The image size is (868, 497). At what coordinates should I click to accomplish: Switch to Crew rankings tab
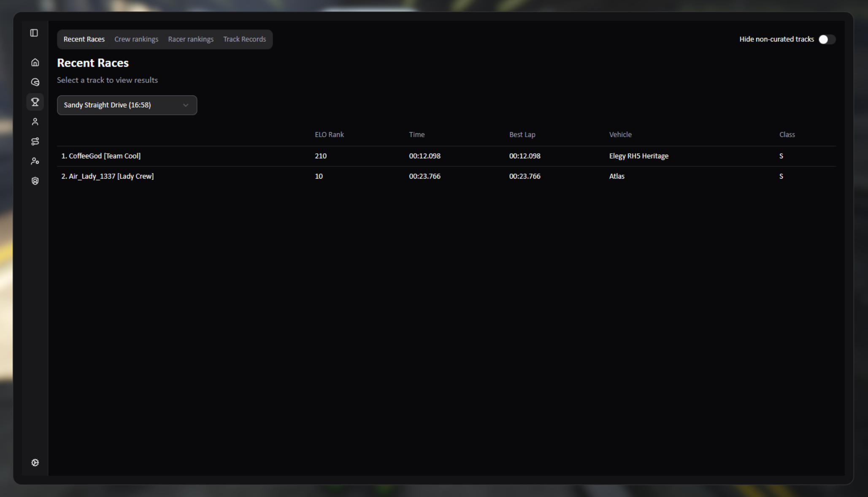[136, 39]
